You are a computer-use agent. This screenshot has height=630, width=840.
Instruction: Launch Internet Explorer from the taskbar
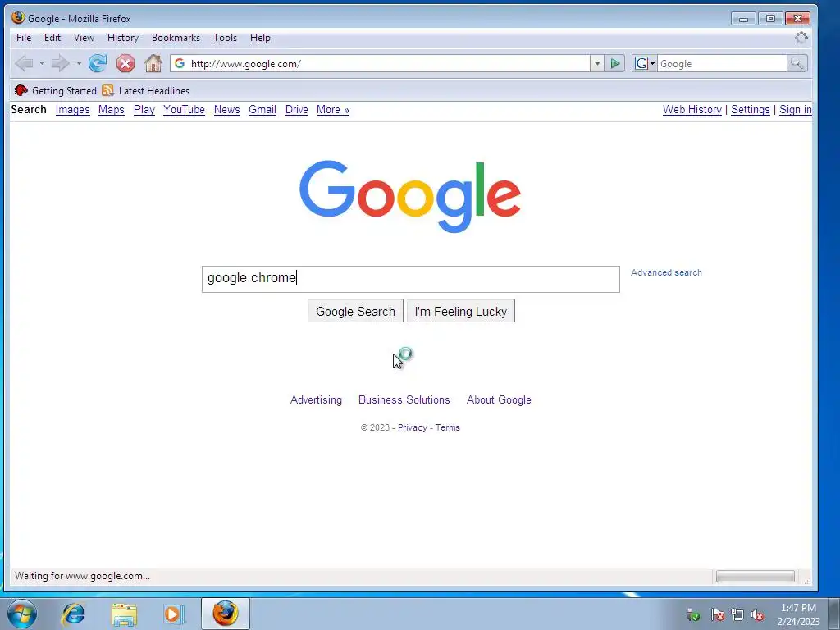click(x=73, y=614)
